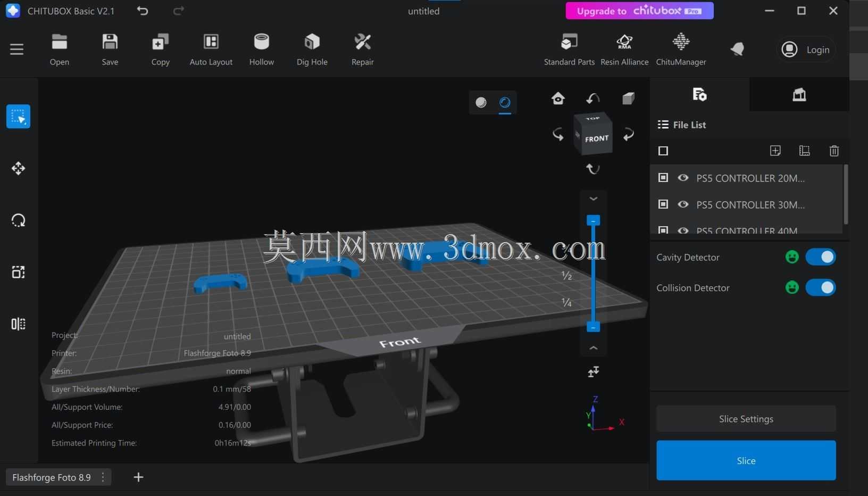
Task: Check PS5 CONTROLLER 30M checkbox
Action: pos(663,204)
